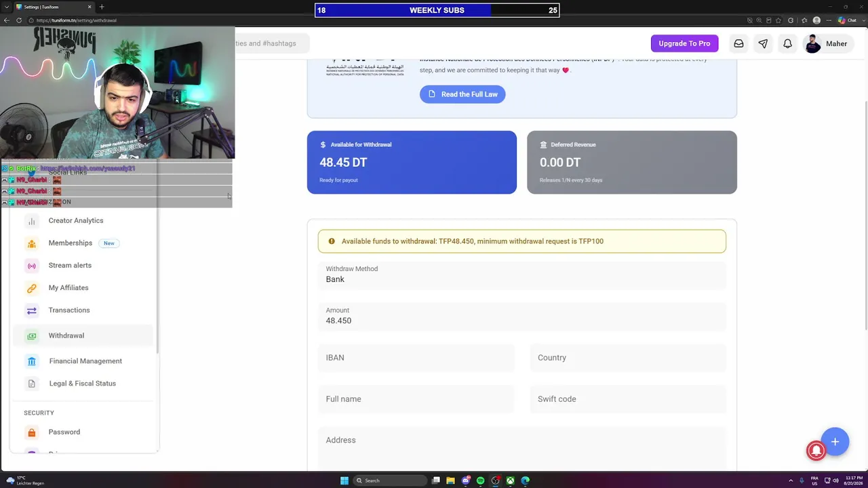Viewport: 868px width, 488px height.
Task: Click the Memberships people icon
Action: coord(31,243)
